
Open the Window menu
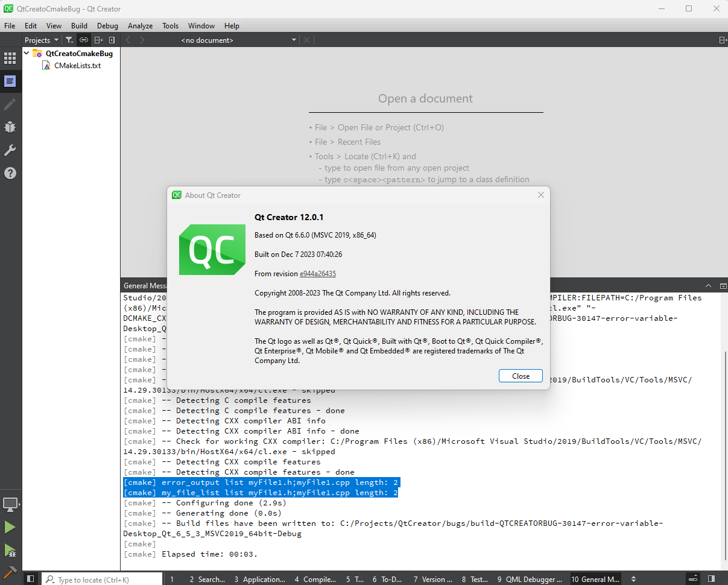pos(201,25)
